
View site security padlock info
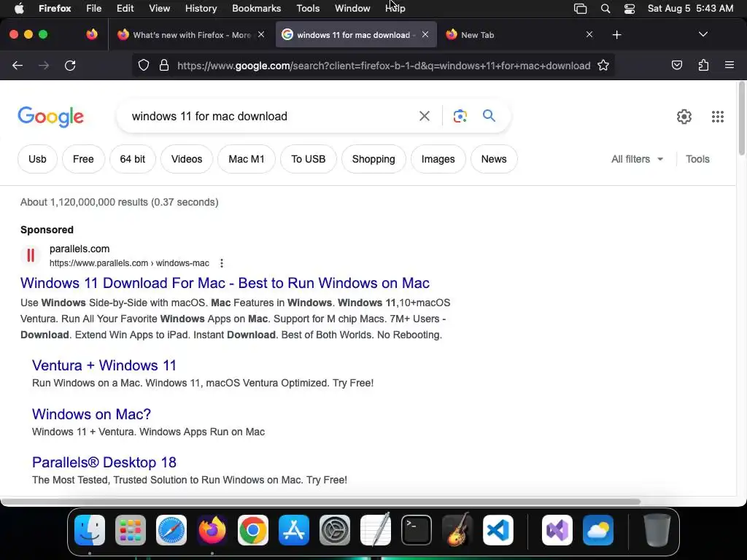click(x=164, y=65)
